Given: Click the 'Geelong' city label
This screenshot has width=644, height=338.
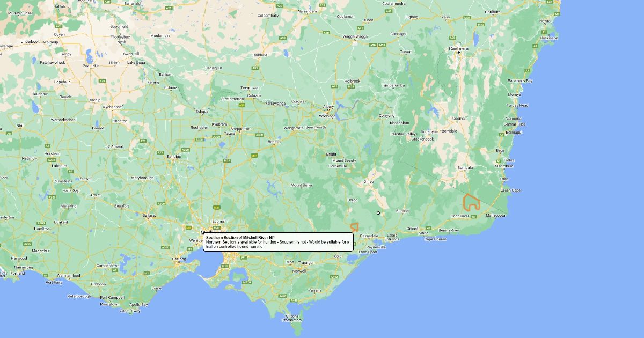Looking at the screenshot, I should pos(179,259).
